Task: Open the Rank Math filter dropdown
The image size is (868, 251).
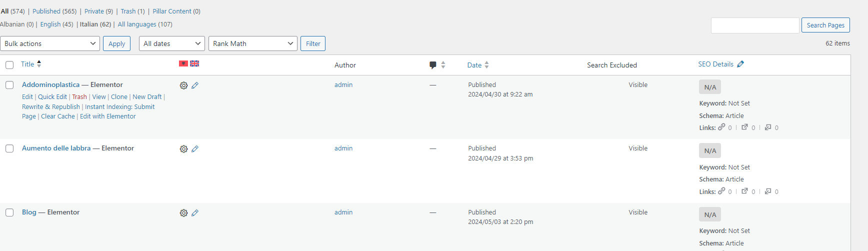Action: (x=252, y=43)
